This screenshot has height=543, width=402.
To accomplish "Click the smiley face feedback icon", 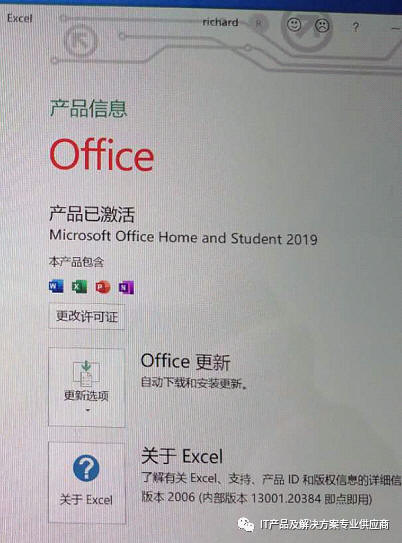I will [294, 25].
